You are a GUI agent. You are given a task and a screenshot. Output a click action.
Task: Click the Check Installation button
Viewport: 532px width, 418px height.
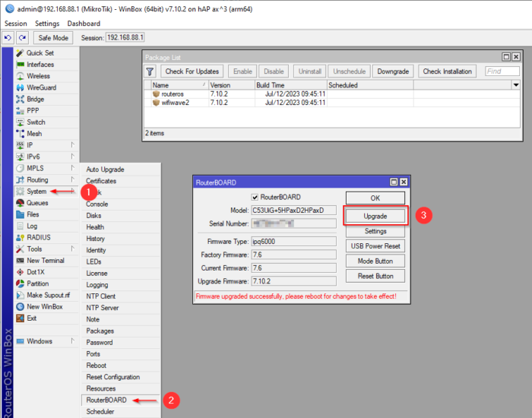447,71
